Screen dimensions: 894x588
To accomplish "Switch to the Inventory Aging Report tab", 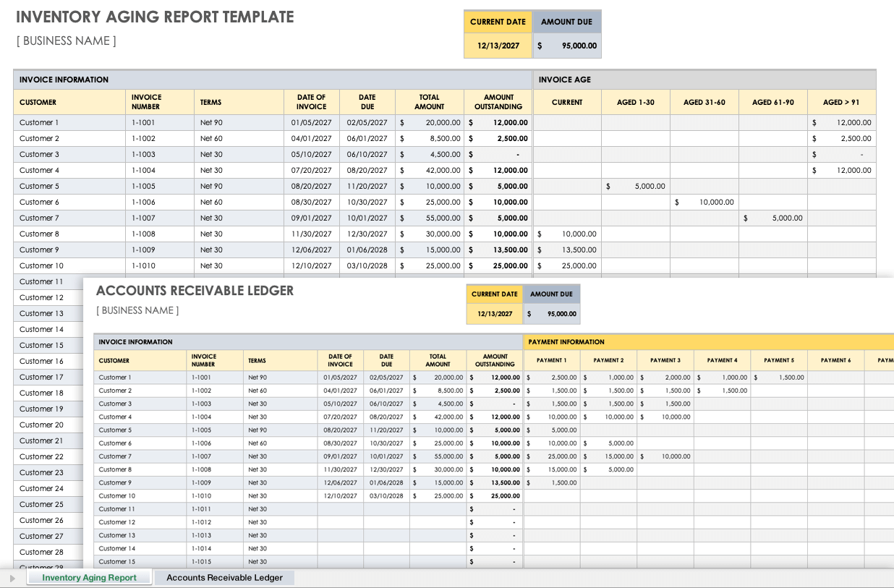I will point(89,577).
